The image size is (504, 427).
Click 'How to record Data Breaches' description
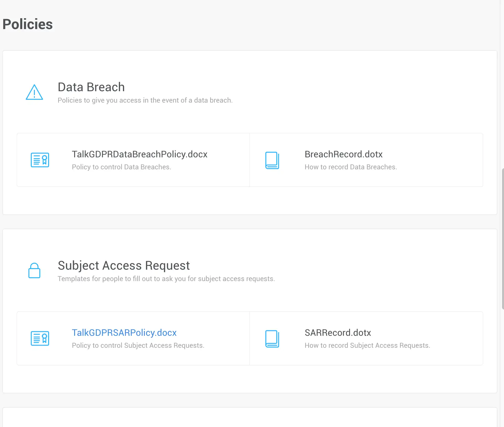(351, 167)
